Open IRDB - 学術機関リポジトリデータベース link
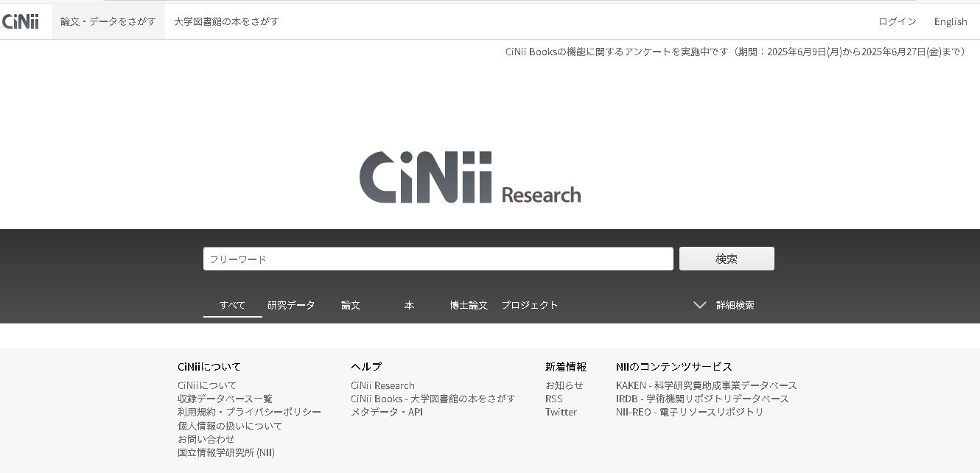The width and height of the screenshot is (980, 473). (x=702, y=399)
